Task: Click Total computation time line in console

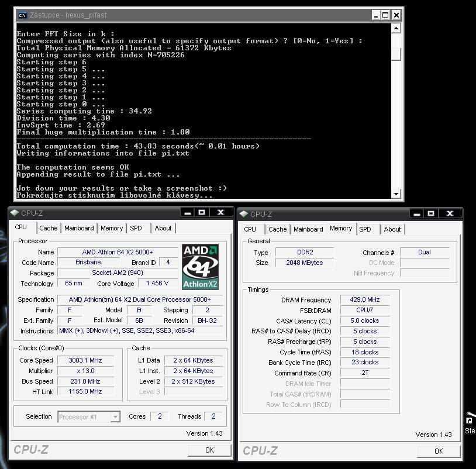Action: tap(138, 146)
